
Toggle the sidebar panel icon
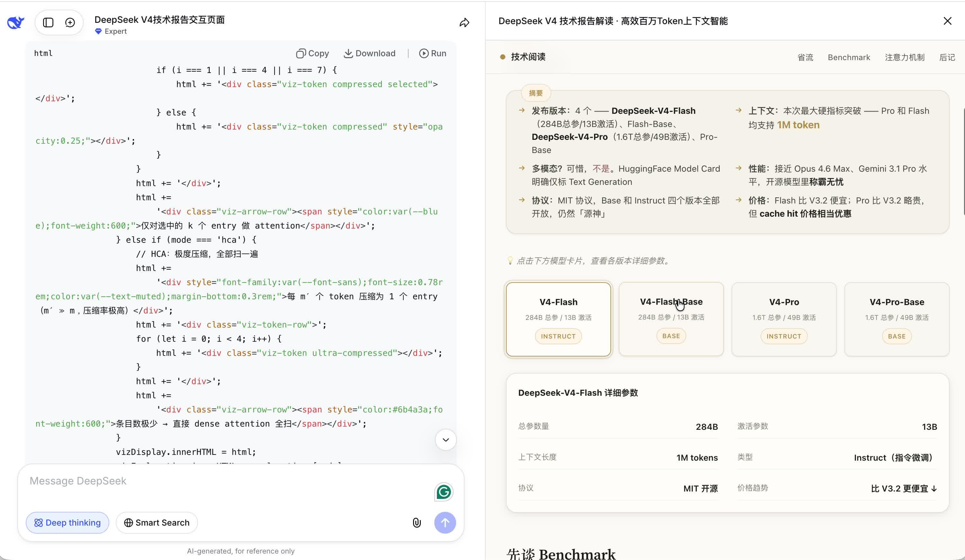click(x=48, y=23)
